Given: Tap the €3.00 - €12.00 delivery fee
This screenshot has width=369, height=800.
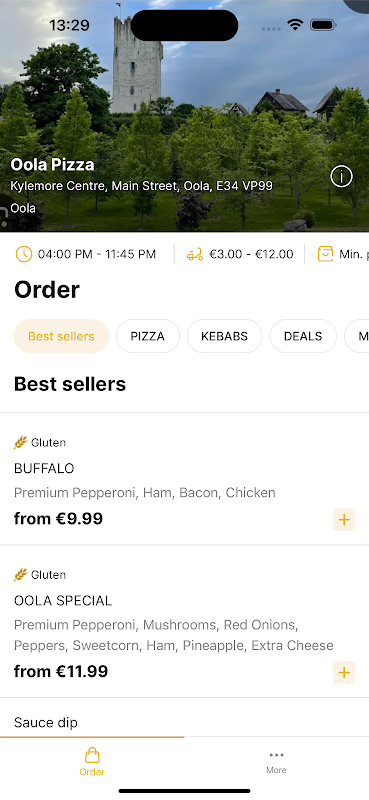Looking at the screenshot, I should (251, 254).
